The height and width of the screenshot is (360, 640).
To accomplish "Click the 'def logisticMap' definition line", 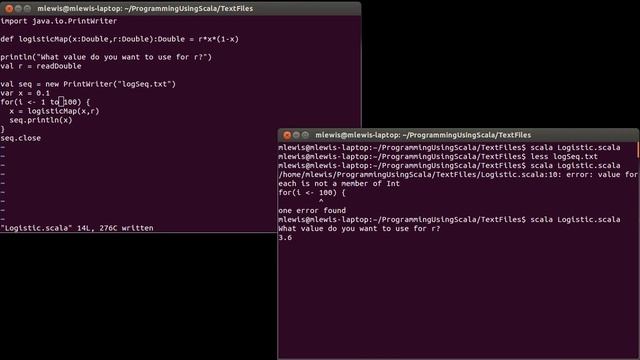I will [x=120, y=39].
